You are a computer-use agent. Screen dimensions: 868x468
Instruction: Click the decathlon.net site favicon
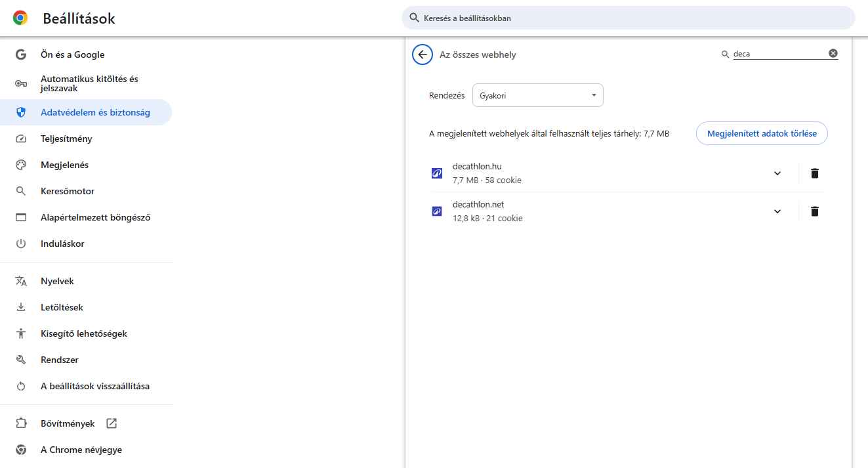click(437, 211)
